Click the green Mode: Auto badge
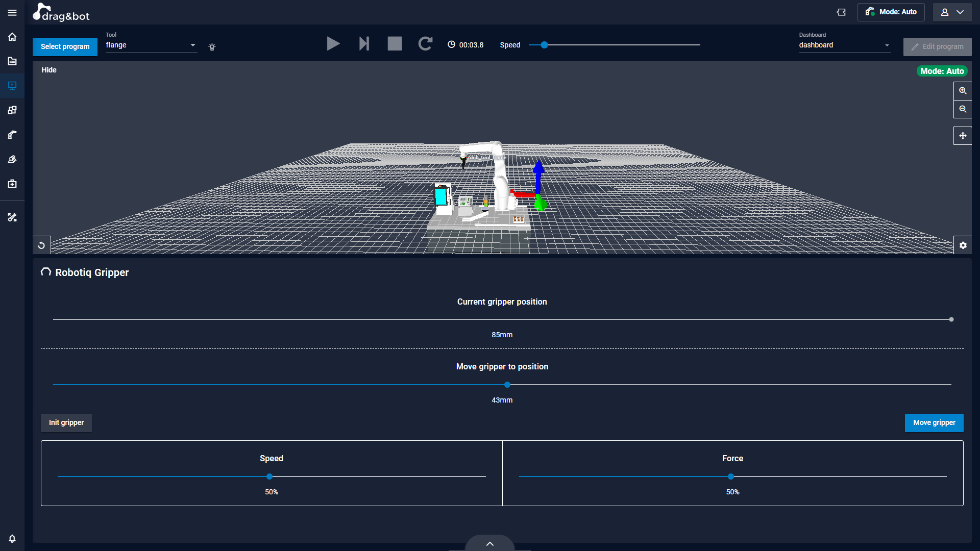The height and width of the screenshot is (551, 980). click(942, 71)
